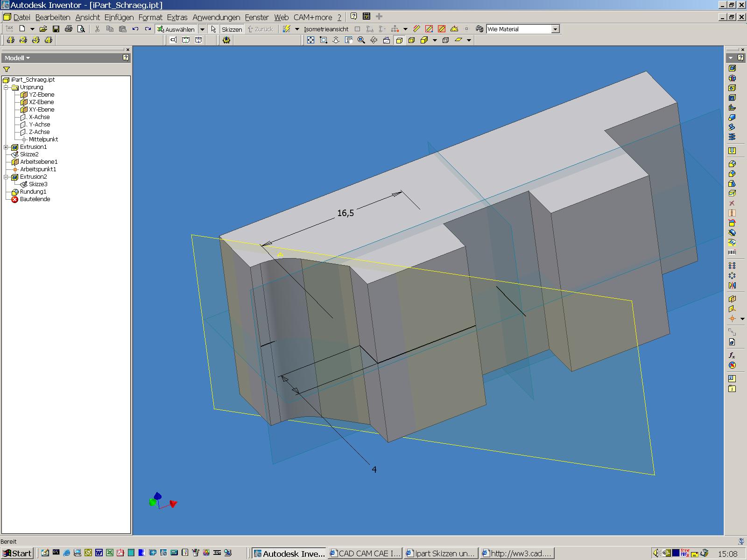The width and height of the screenshot is (747, 560).
Task: Select the Pan hand tool
Action: (348, 41)
